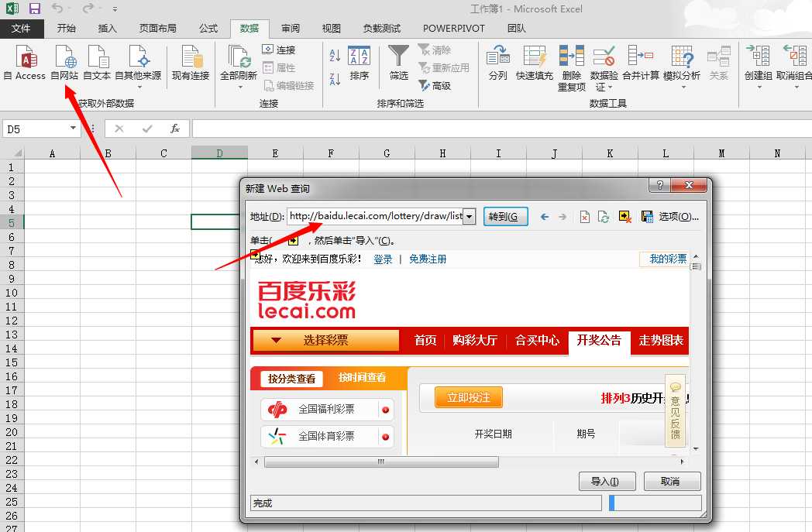Select National Welfare Lottery (全国福利彩票) row
This screenshot has width=812, height=532.
(x=327, y=410)
